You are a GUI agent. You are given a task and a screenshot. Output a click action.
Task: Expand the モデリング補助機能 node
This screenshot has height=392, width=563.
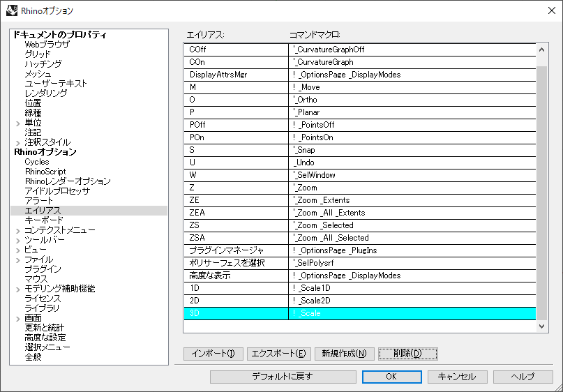click(x=18, y=289)
